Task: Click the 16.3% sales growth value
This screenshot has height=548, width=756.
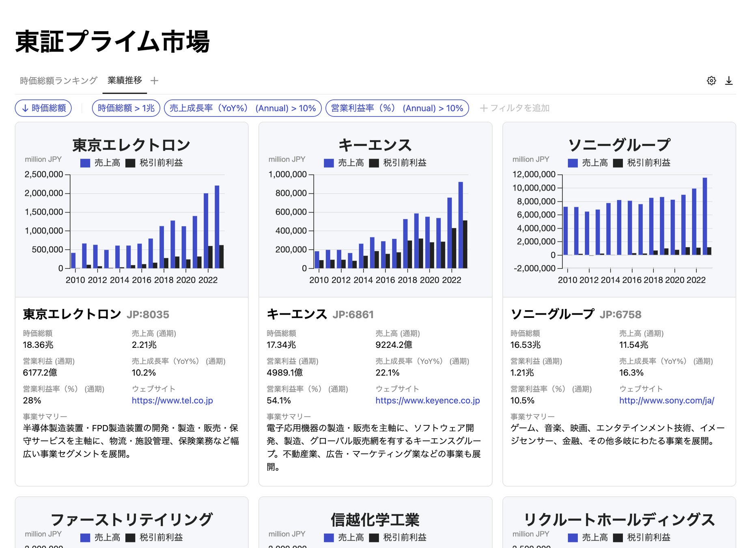Action: coord(631,372)
